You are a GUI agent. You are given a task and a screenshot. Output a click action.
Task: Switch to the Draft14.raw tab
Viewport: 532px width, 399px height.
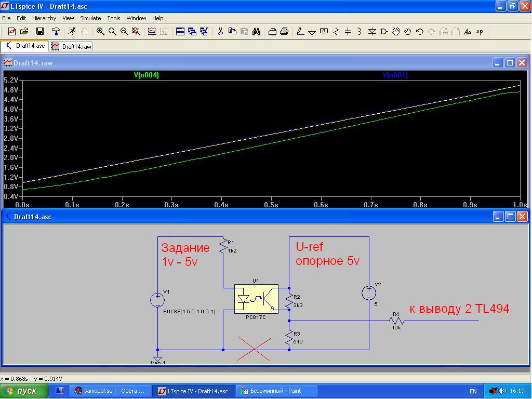pos(72,46)
